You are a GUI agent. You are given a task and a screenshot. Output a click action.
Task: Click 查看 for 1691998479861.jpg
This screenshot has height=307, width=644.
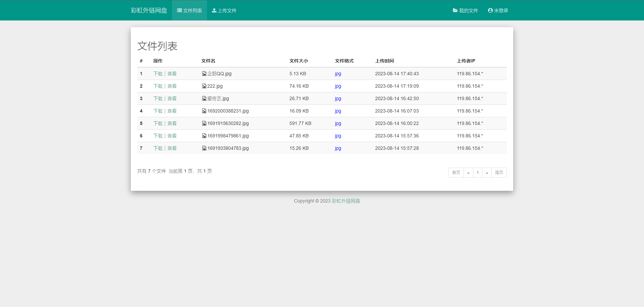tap(172, 136)
